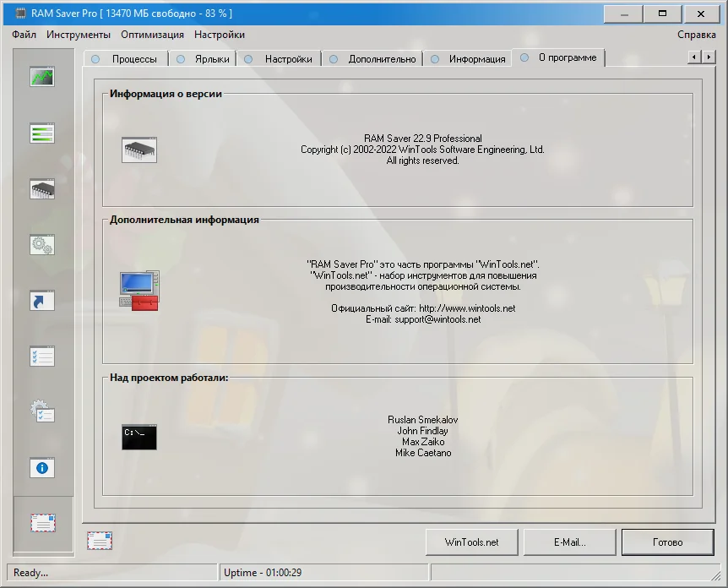Open the Оптимизация menu
The image size is (728, 588).
tap(152, 35)
